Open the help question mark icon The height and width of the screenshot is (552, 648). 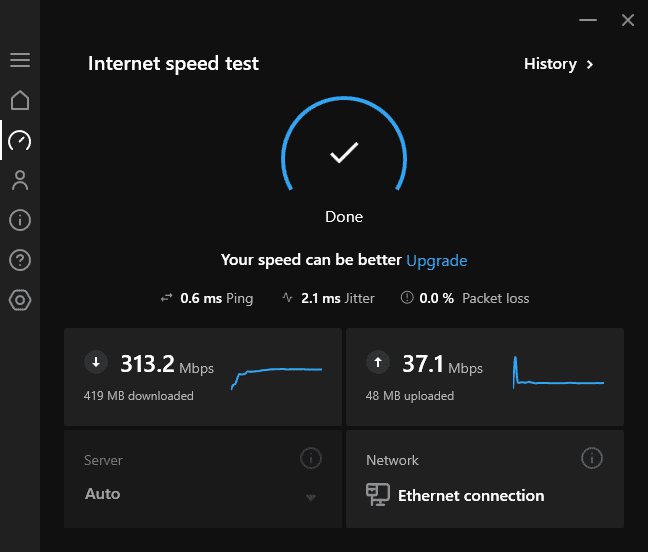click(x=20, y=260)
